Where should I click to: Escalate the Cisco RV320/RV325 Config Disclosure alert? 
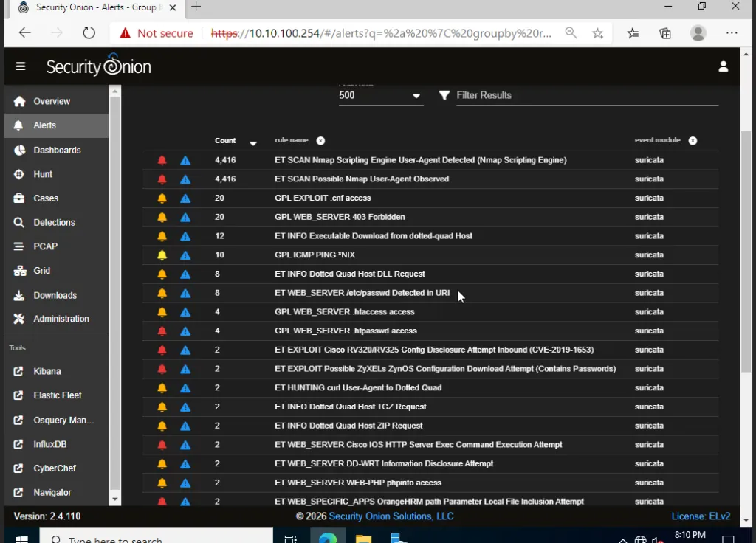[x=185, y=350]
